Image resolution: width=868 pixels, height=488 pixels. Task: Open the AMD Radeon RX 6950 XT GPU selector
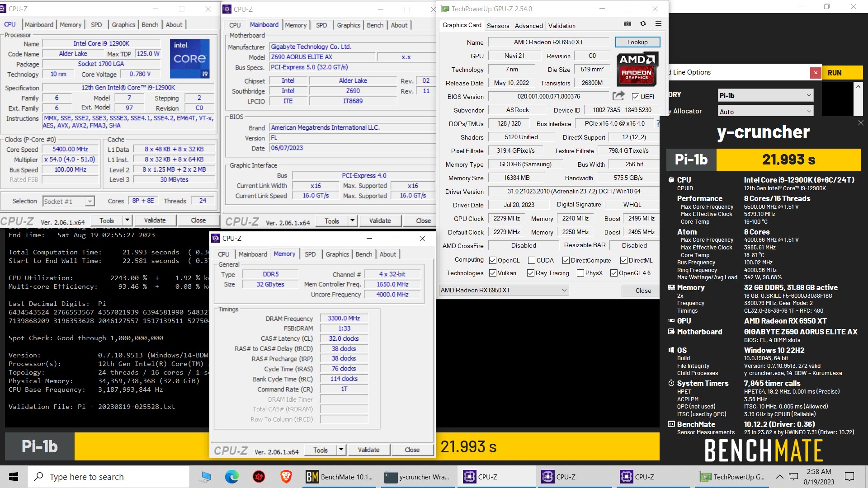[x=504, y=290]
